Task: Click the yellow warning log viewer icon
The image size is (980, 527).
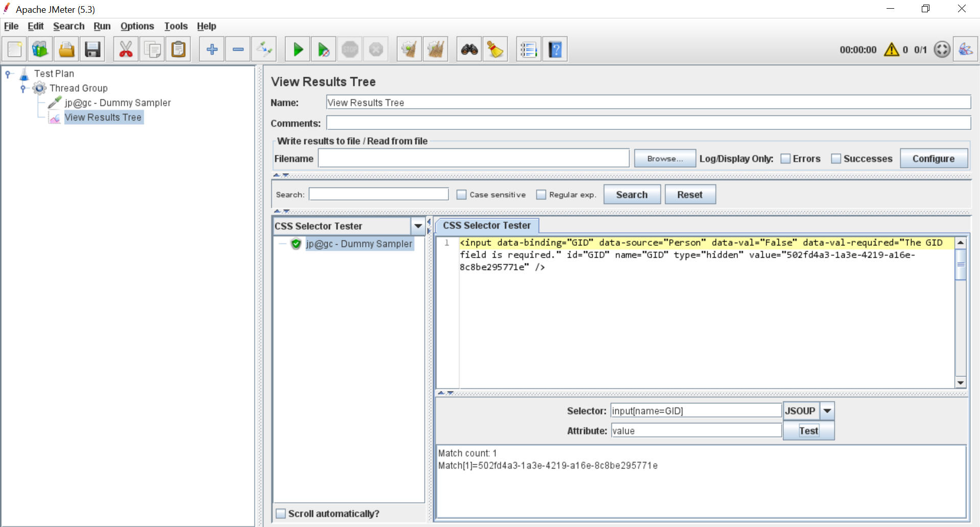Action: 892,50
